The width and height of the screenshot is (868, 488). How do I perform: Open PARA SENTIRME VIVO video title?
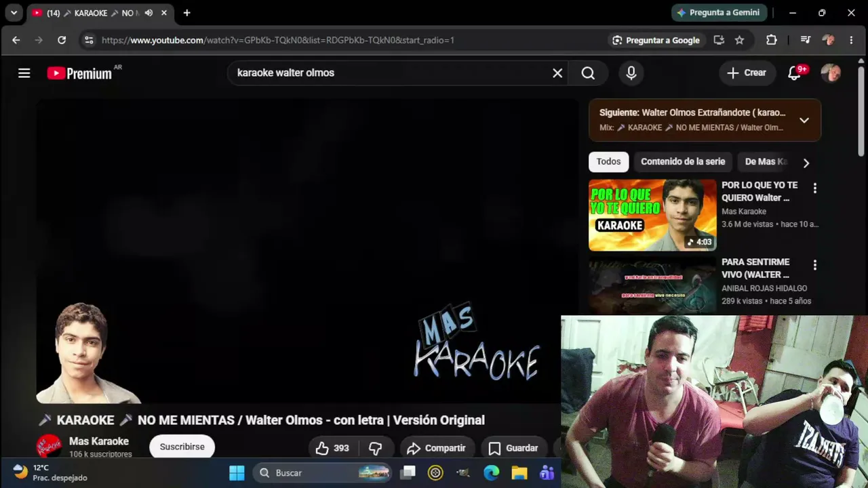pyautogui.click(x=755, y=268)
